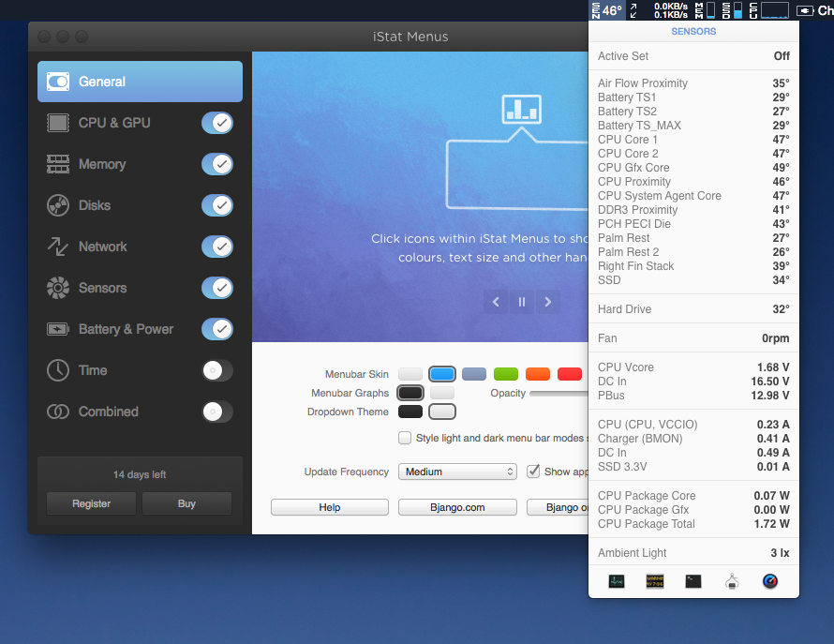Disable the Battery & Power toggle
This screenshot has height=644, width=834.
click(x=217, y=329)
